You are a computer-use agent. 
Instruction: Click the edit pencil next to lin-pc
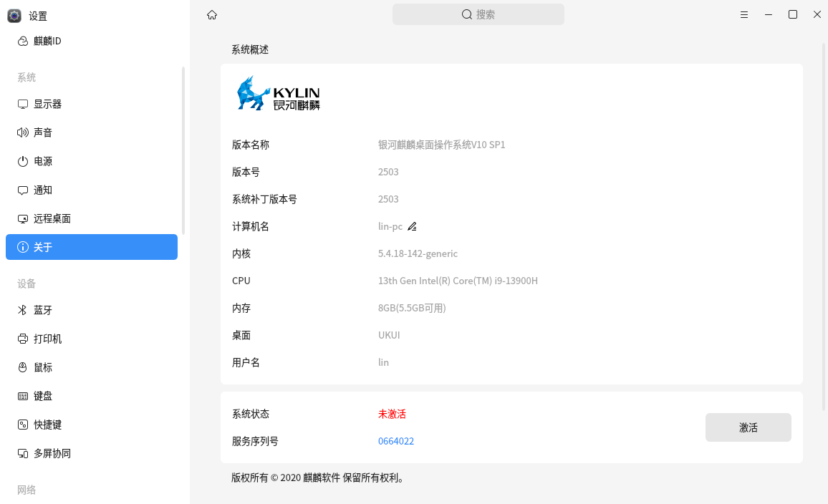pos(412,226)
